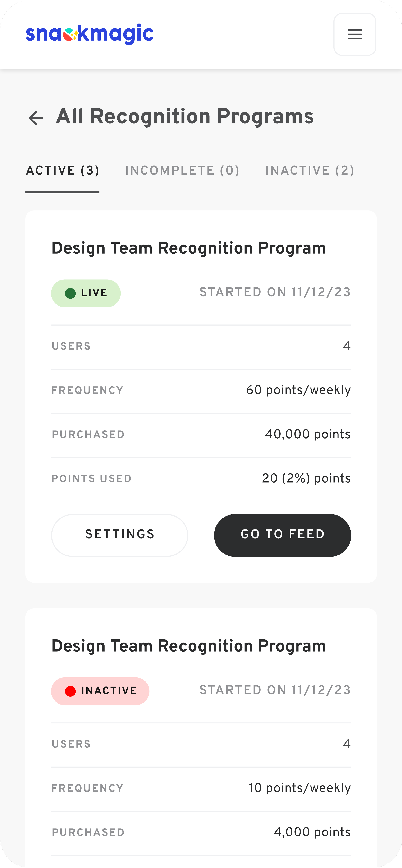Click the 40,000 points purchased value
This screenshot has height=868, width=402.
[x=308, y=434]
